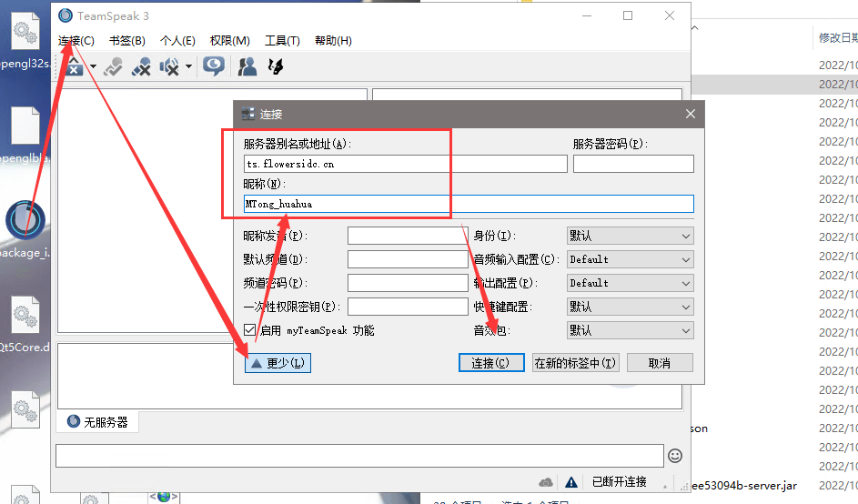
Task: Open the 连接(C) menu
Action: click(x=76, y=41)
